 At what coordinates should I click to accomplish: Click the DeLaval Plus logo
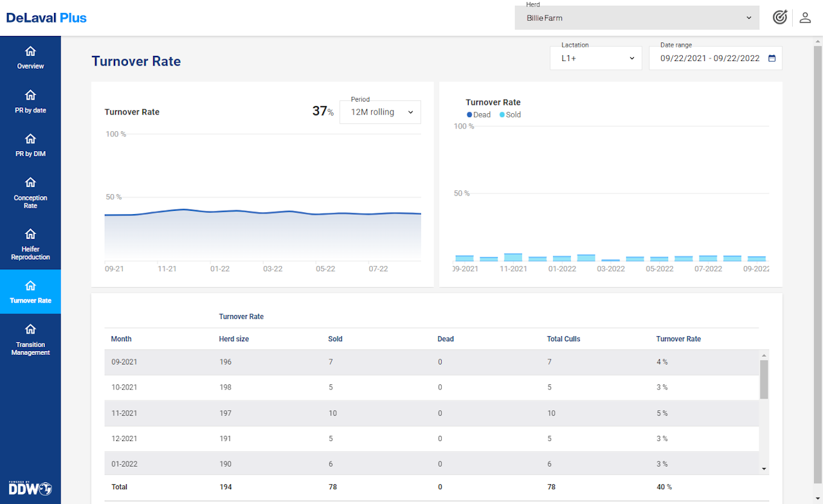[x=46, y=18]
